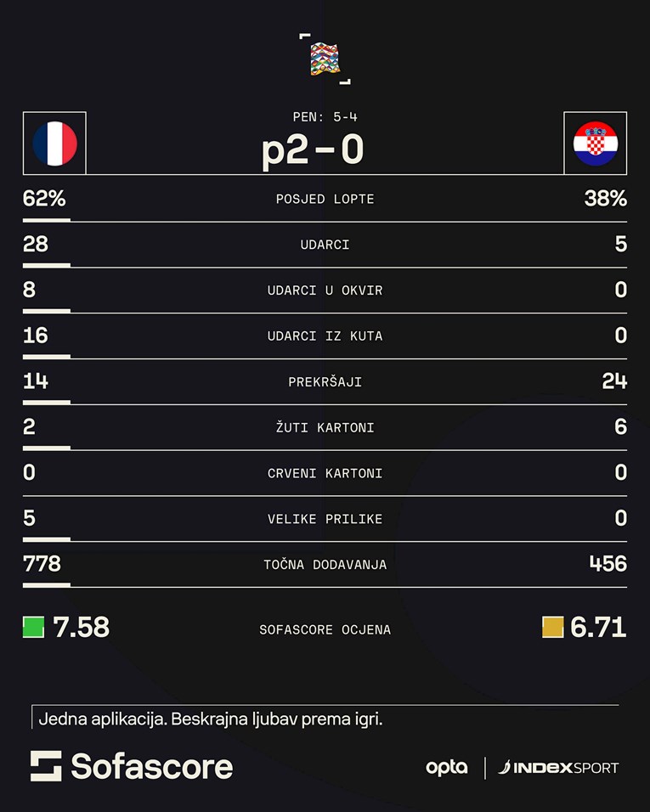This screenshot has height=812, width=650.
Task: Select the Posjed lopte stat row label
Action: (x=325, y=200)
